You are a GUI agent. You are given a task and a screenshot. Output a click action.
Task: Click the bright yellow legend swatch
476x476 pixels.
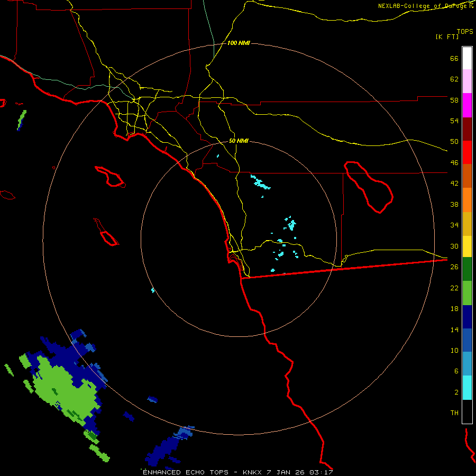pyautogui.click(x=467, y=246)
